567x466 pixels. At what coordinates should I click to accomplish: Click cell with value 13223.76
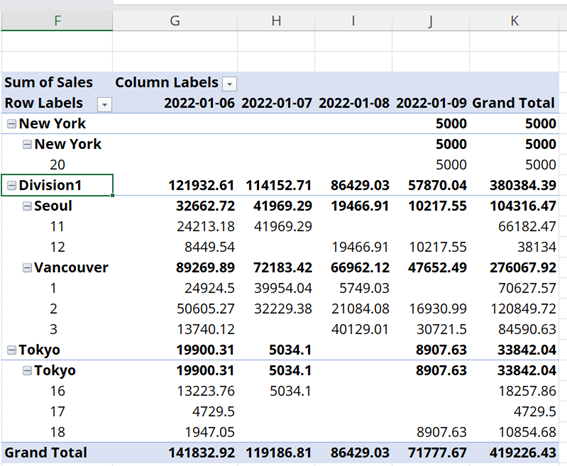pyautogui.click(x=206, y=391)
